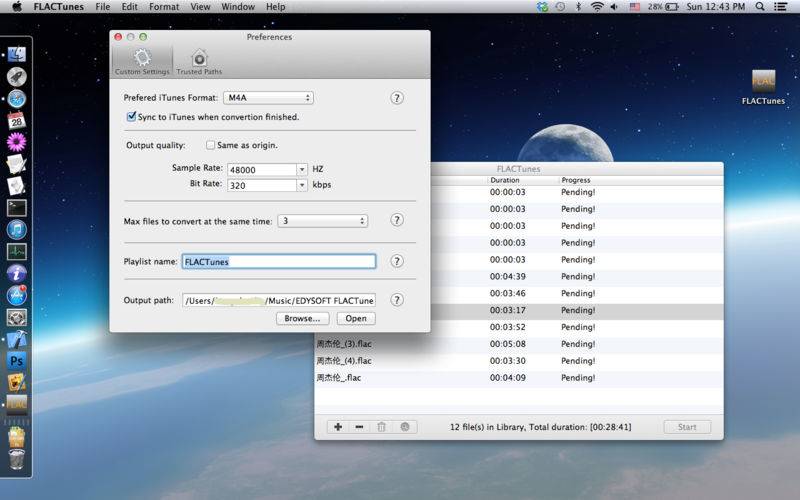The height and width of the screenshot is (500, 800).
Task: Select the file 周杰伦_(3).flac
Action: click(x=344, y=344)
